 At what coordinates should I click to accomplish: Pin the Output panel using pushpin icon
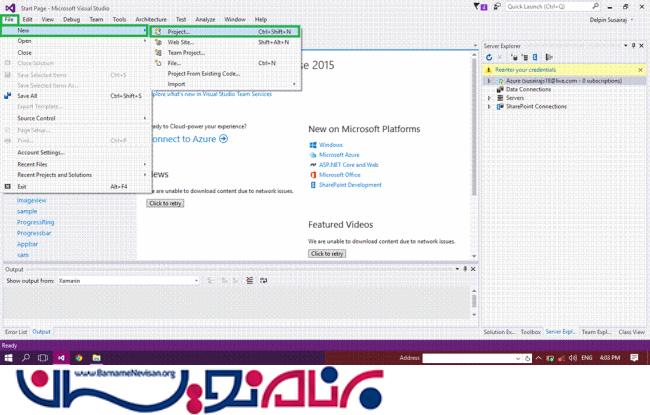465,269
